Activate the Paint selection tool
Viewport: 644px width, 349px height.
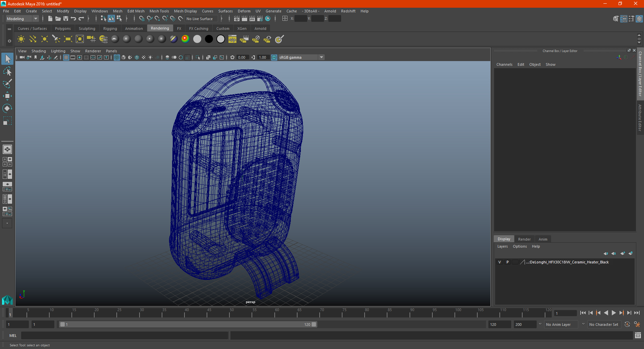click(7, 84)
